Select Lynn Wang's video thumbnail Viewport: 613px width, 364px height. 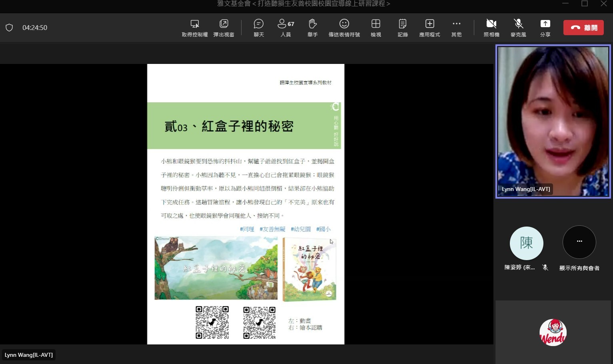(x=553, y=121)
